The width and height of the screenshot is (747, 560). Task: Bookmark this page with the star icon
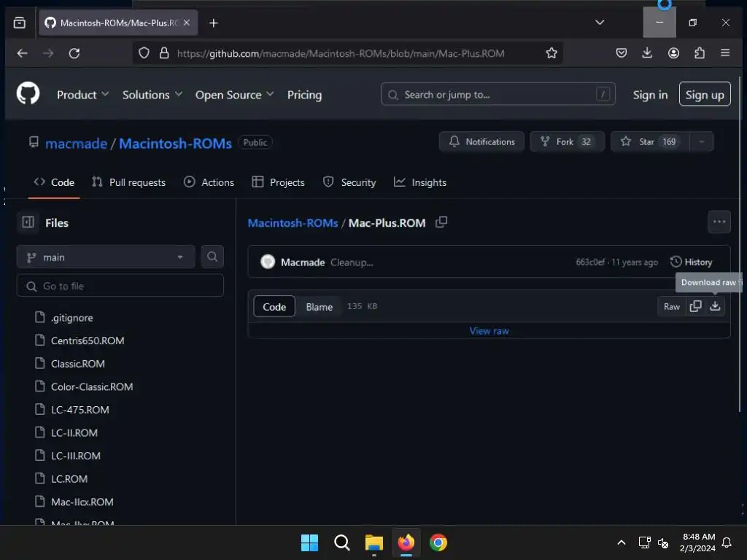pos(551,52)
